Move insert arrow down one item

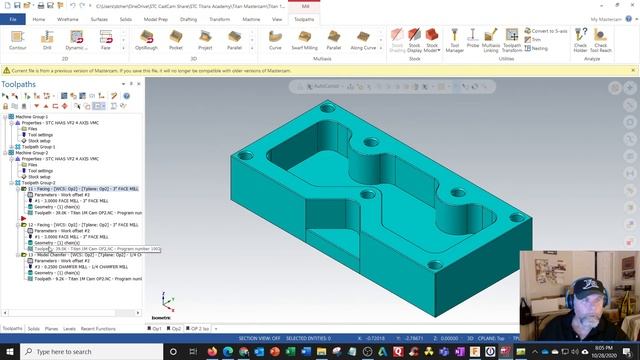(37, 106)
